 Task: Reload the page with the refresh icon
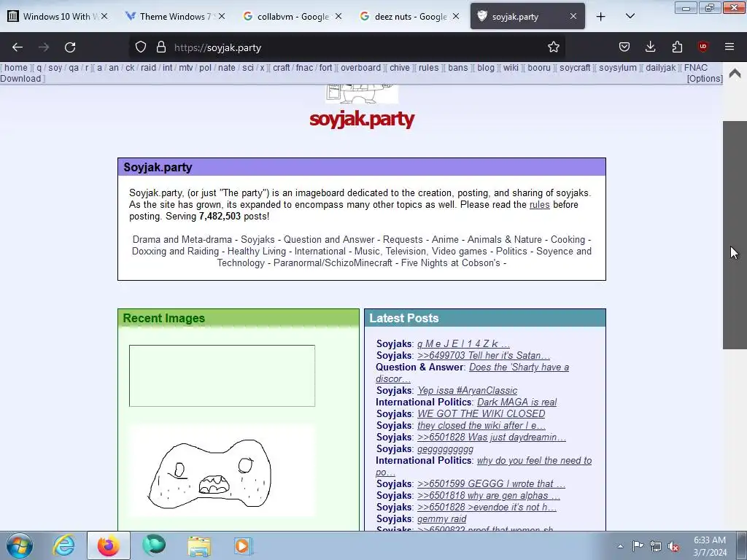(70, 47)
